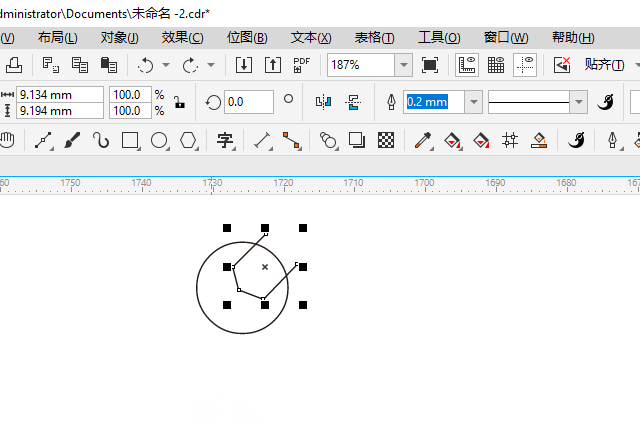Select the Dimension tool

coord(262,140)
